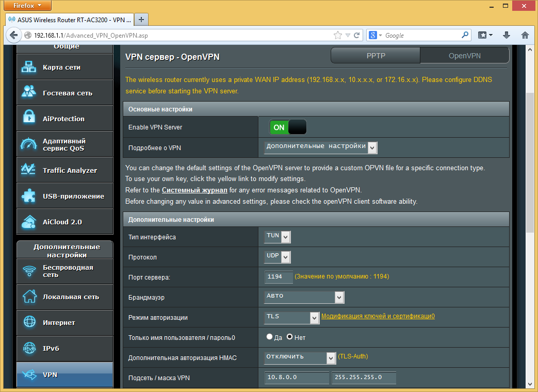Select Да for username/password only

pos(269,337)
